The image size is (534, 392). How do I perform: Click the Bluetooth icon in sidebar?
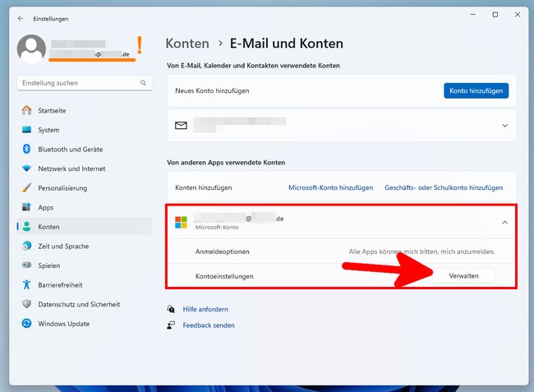click(x=26, y=149)
